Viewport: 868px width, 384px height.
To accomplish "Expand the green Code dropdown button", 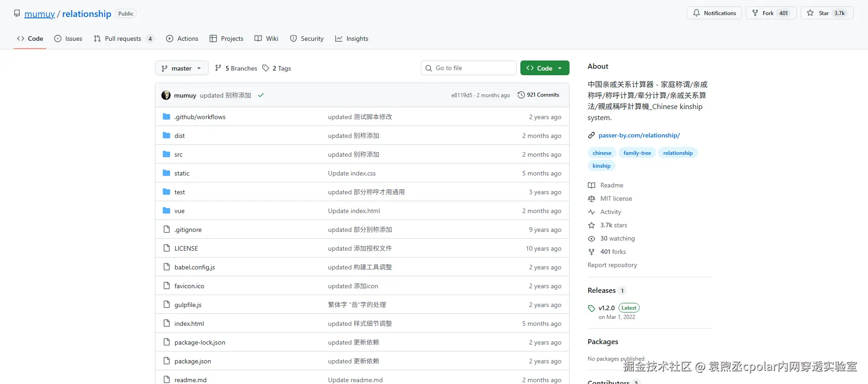I will [x=545, y=68].
